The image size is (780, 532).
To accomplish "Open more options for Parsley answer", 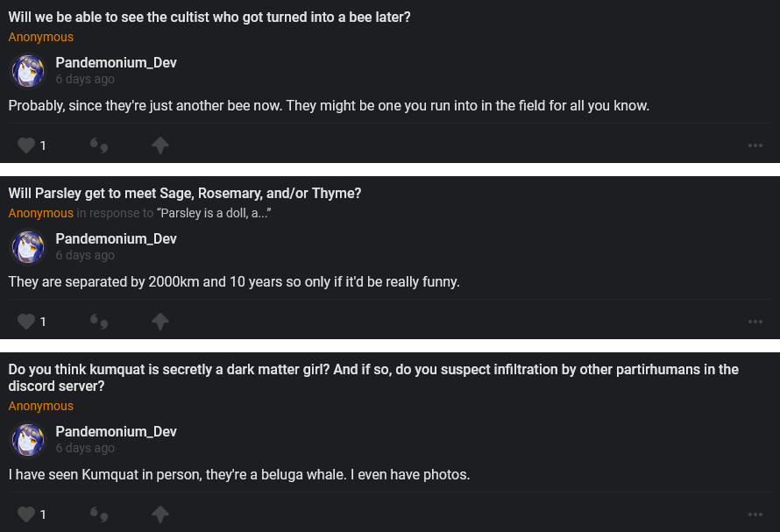I will (755, 322).
